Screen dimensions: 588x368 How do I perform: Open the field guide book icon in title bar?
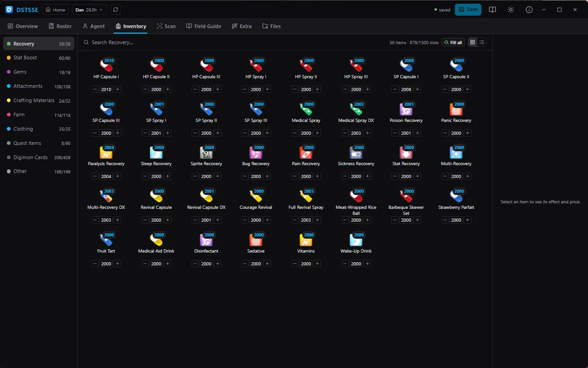[x=492, y=10]
